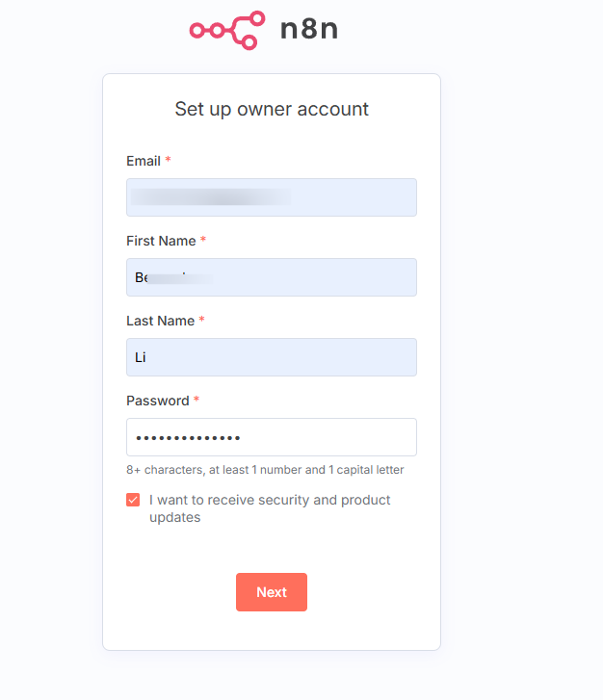Click the Last Name field label
603x700 pixels.
[160, 321]
